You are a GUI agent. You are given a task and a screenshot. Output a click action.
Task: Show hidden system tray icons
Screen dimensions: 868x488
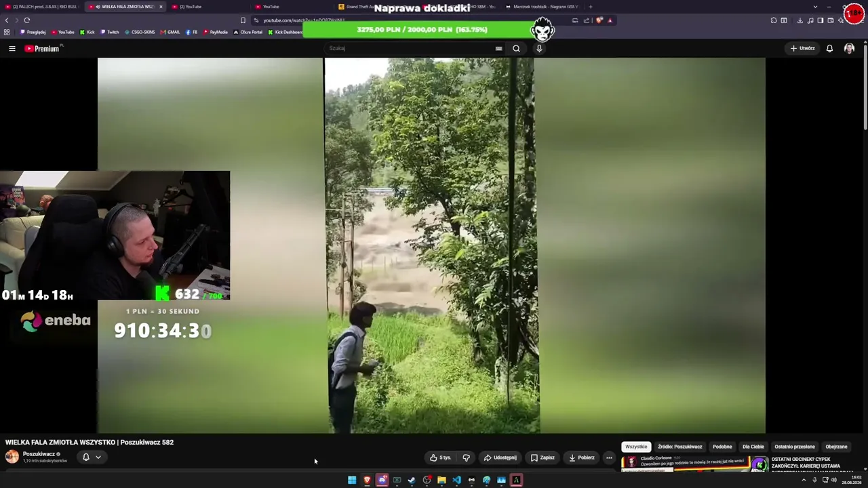[x=804, y=480]
